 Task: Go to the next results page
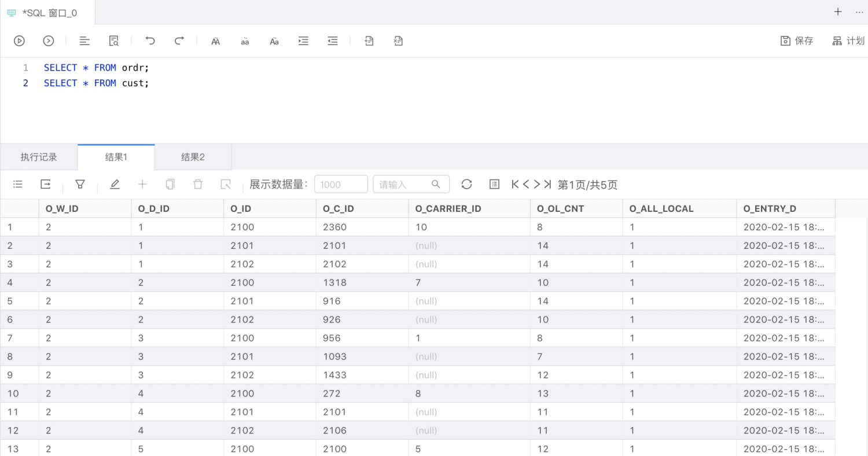click(x=536, y=184)
